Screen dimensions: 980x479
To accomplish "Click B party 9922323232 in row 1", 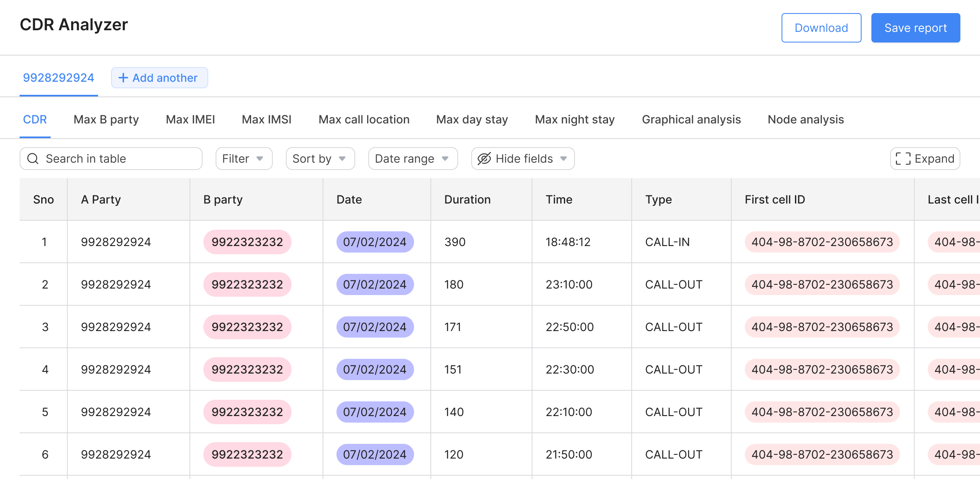I will (247, 242).
